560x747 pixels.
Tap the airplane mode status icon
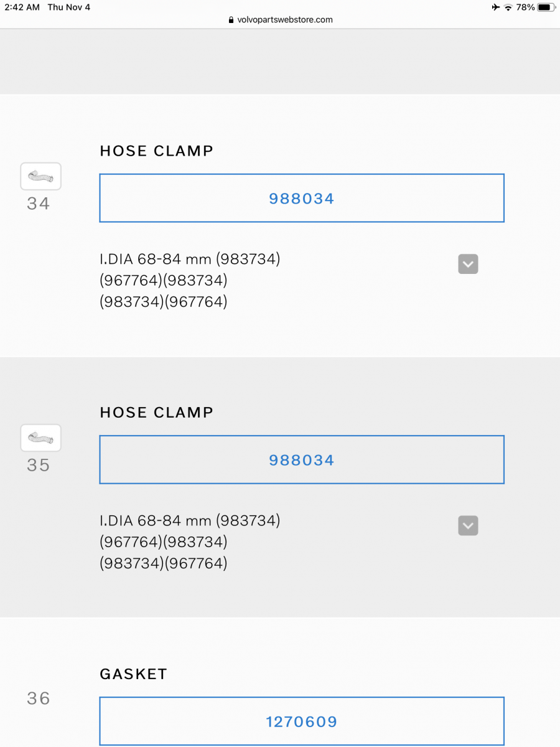(x=495, y=7)
